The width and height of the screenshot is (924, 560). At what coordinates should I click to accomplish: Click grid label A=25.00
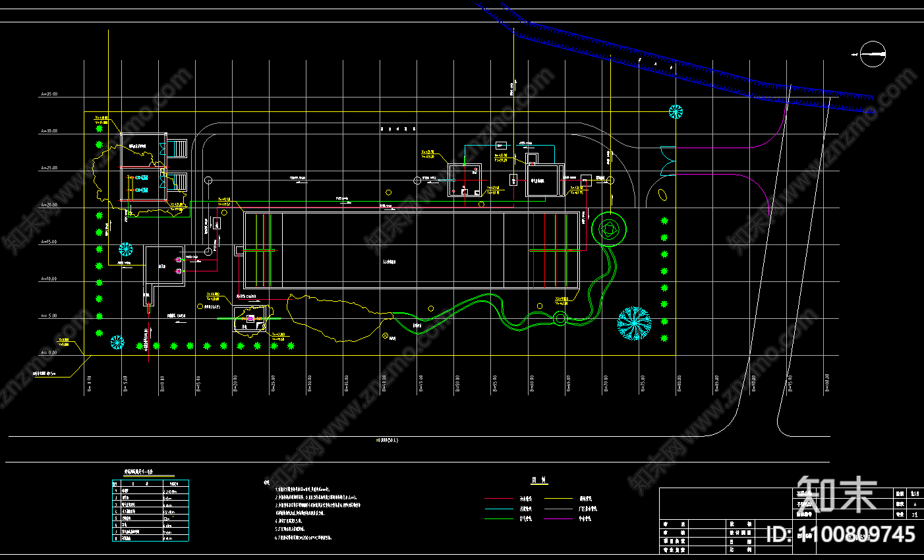pos(49,168)
